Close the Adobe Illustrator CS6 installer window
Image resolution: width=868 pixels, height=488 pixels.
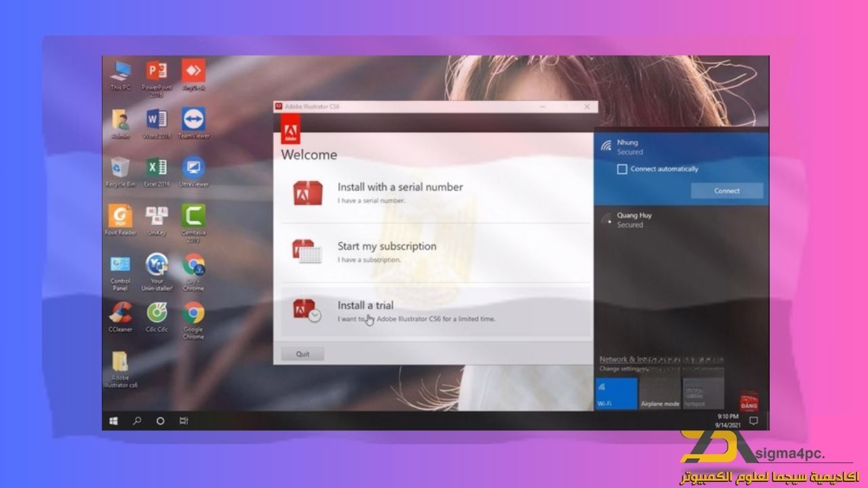pos(587,107)
